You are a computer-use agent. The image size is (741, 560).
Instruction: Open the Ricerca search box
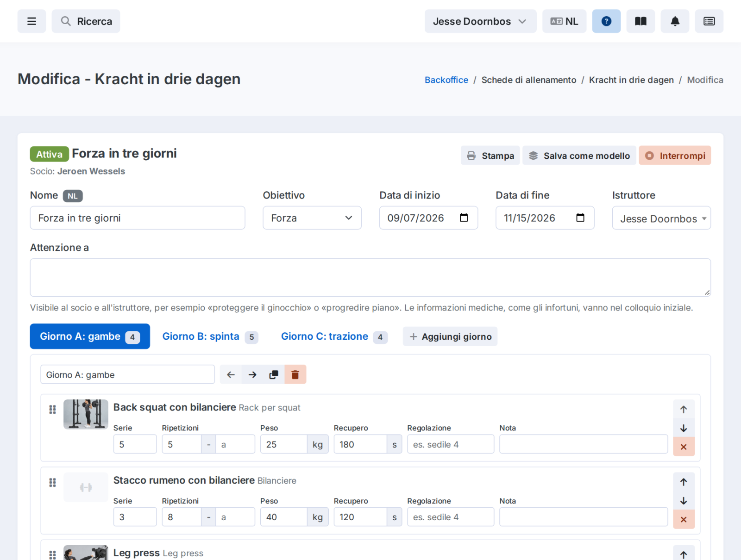click(x=86, y=21)
